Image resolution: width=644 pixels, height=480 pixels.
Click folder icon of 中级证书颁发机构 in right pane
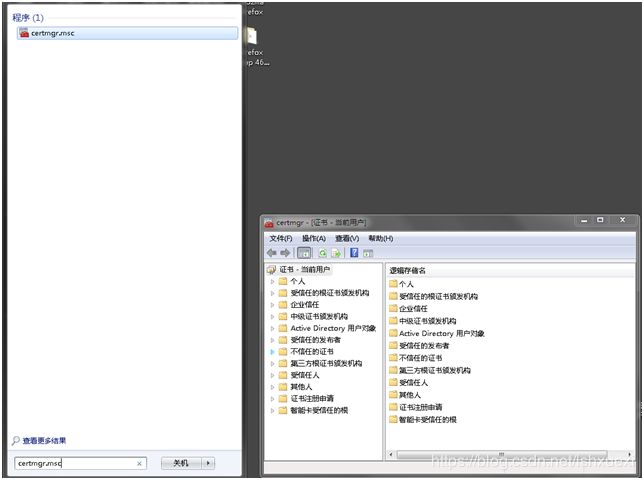(x=393, y=321)
